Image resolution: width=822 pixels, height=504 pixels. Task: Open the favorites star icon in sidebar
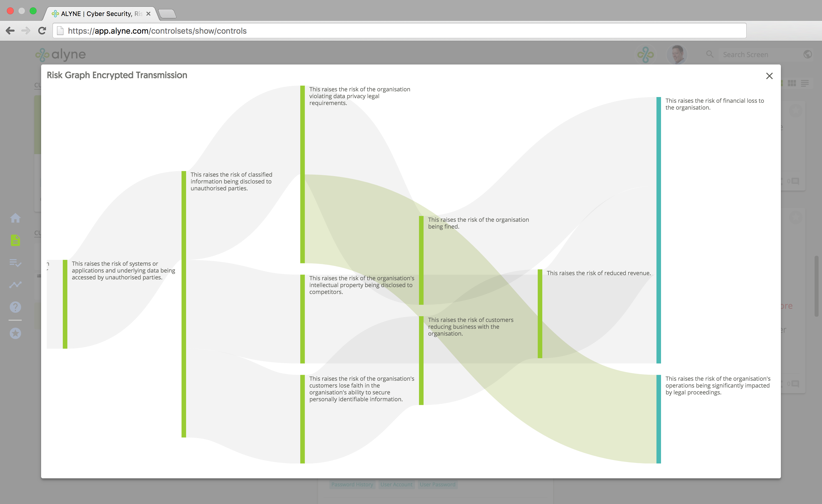click(15, 333)
